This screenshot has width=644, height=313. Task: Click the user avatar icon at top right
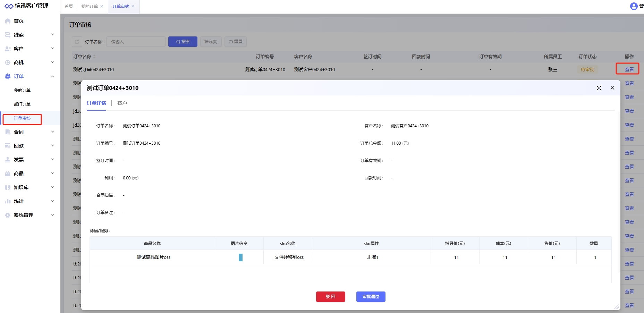tap(634, 6)
